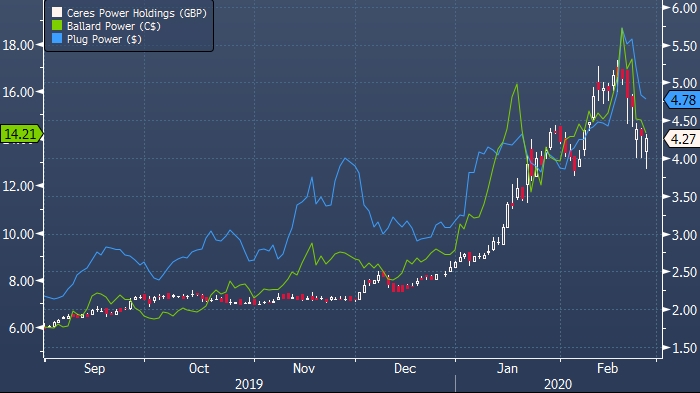Image resolution: width=700 pixels, height=393 pixels.
Task: Click the 10.00 left axis label
Action: [18, 234]
